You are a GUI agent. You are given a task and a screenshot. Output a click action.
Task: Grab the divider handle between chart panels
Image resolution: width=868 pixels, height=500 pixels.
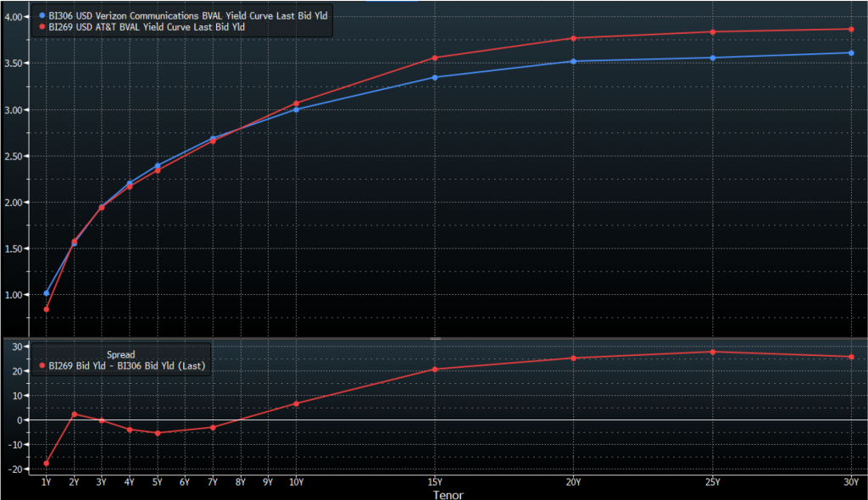click(x=436, y=338)
